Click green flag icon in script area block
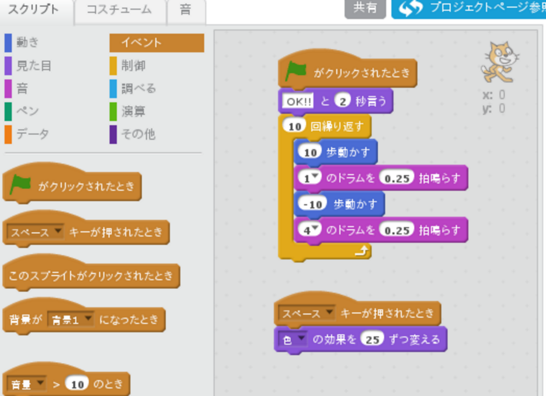 [296, 72]
